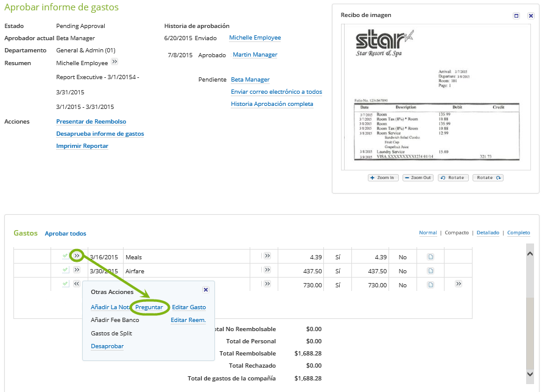Maximize the Recibo de imagen panel
The image size is (545, 392).
pyautogui.click(x=516, y=16)
